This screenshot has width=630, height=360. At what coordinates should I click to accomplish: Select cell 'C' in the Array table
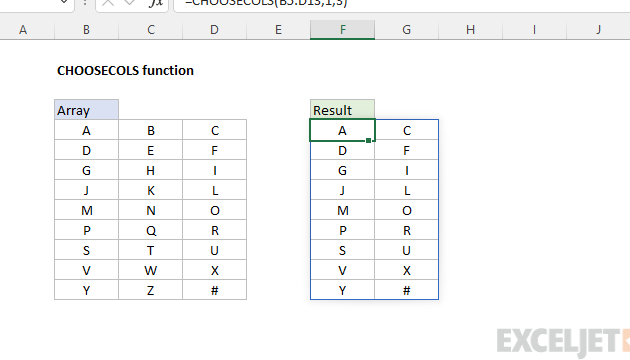pos(215,130)
